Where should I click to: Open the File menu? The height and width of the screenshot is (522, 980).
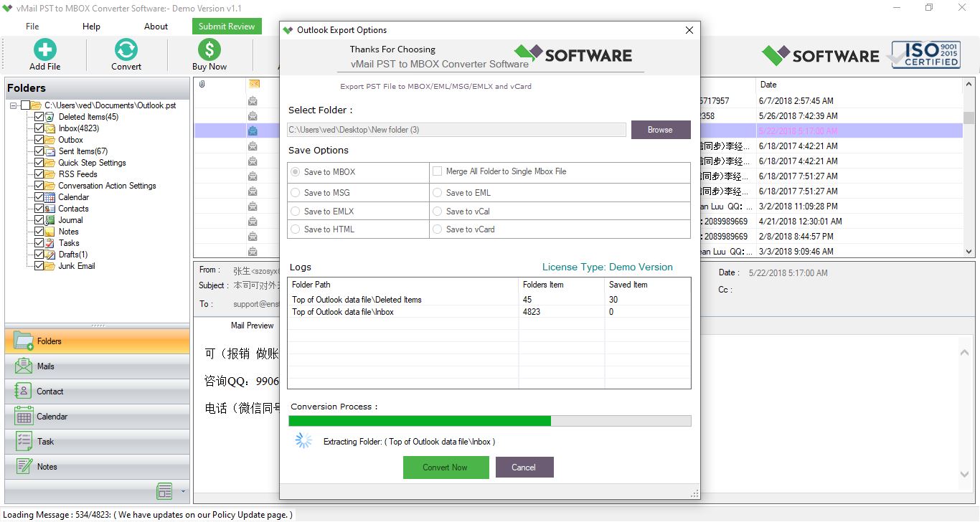pyautogui.click(x=32, y=27)
